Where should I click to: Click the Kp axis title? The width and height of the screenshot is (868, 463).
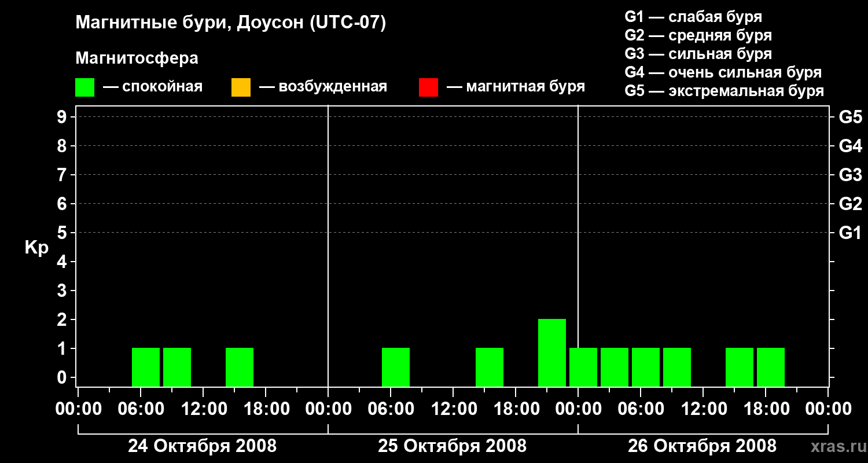point(37,248)
